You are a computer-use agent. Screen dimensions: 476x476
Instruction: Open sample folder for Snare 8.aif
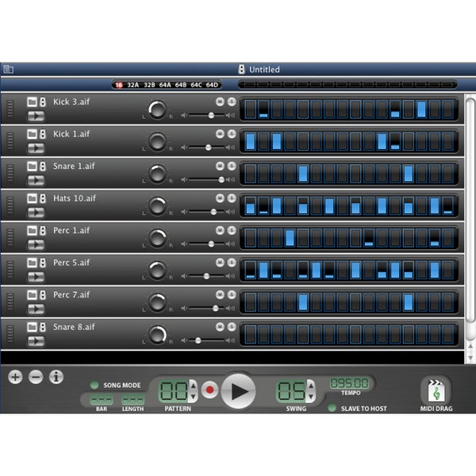(32, 327)
